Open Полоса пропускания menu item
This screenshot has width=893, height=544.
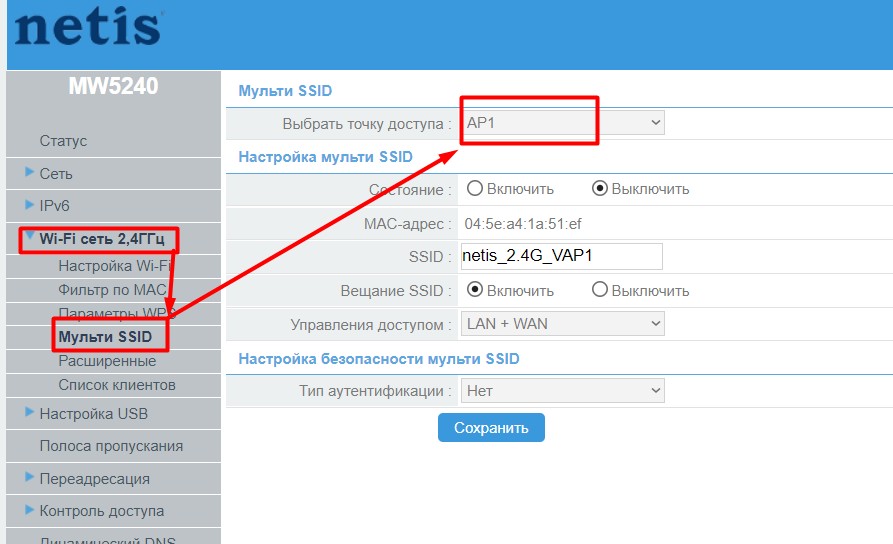(x=111, y=446)
